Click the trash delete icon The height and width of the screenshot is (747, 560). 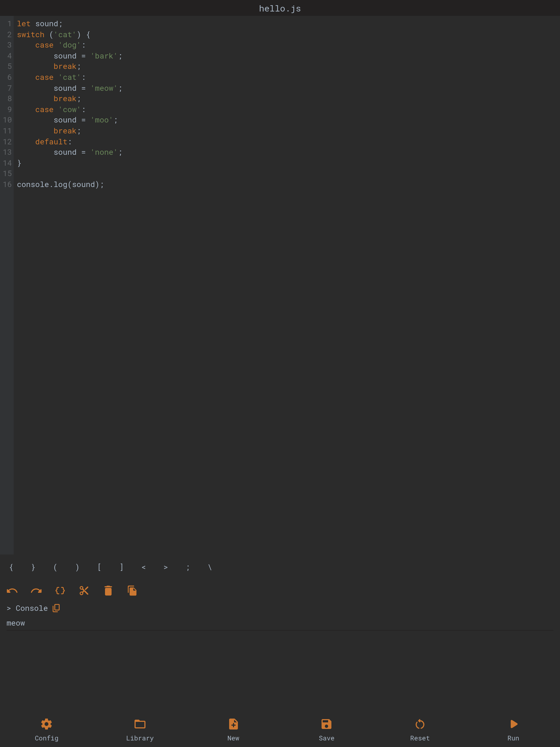pos(108,591)
